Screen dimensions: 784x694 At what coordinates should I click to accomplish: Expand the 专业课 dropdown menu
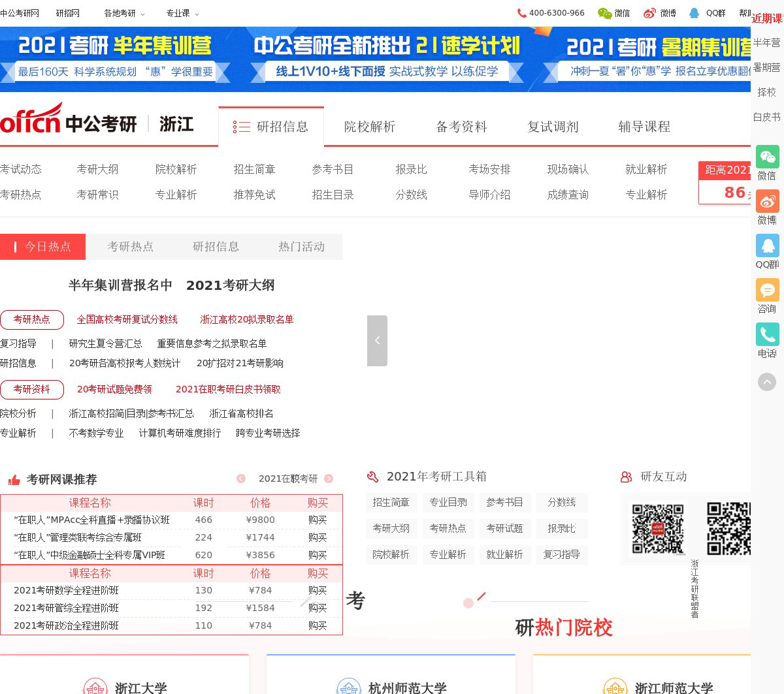(182, 13)
